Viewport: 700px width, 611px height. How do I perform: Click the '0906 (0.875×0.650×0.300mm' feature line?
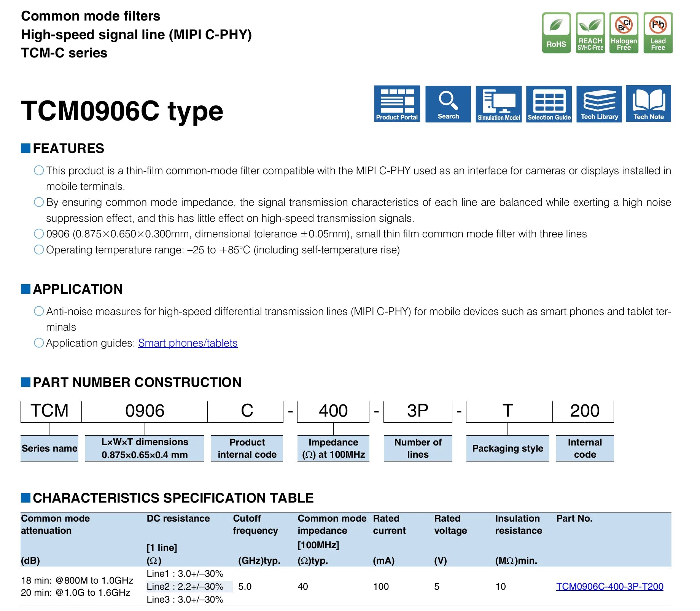(x=317, y=234)
